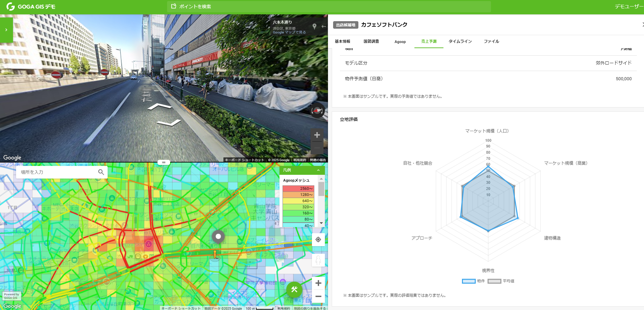The width and height of the screenshot is (644, 310).
Task: Click the アプローチ axis label
Action: [422, 238]
